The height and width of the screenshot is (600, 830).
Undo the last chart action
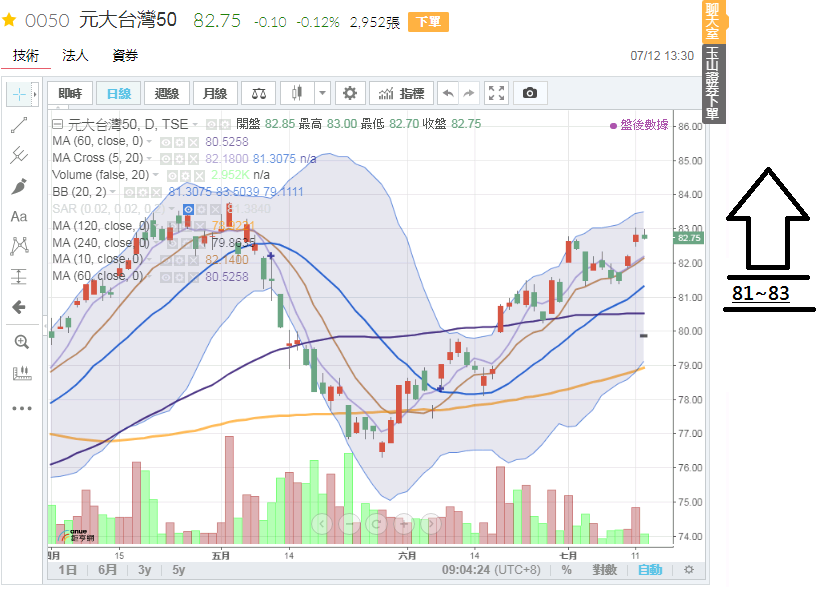(x=448, y=94)
